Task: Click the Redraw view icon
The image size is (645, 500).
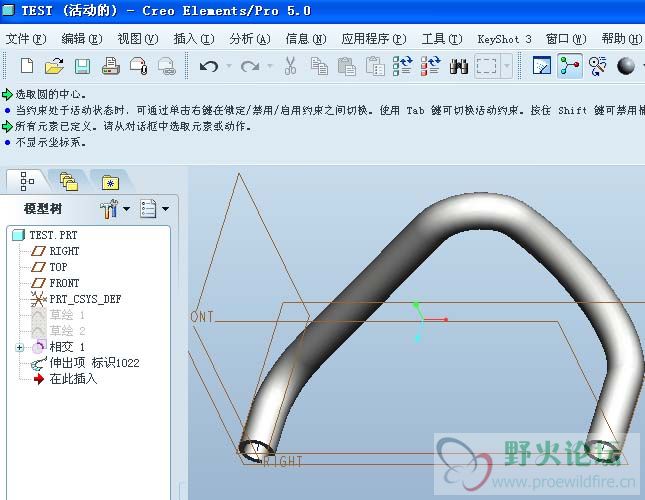Action: 542,66
